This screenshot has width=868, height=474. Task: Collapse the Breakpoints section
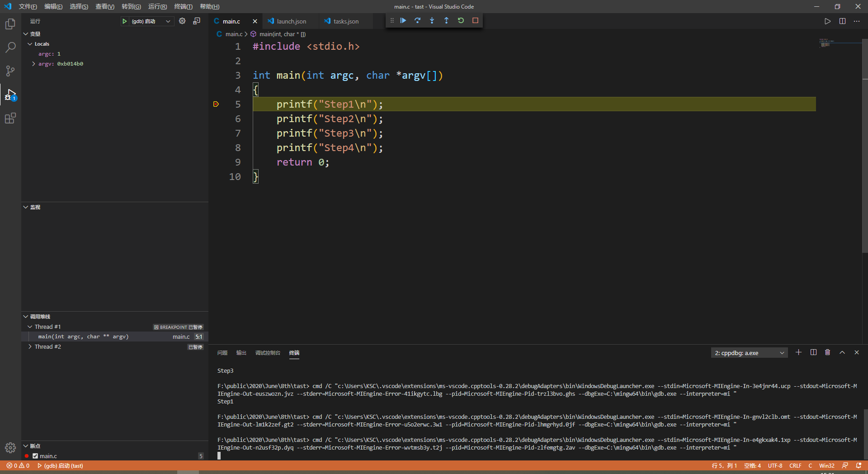coord(26,446)
